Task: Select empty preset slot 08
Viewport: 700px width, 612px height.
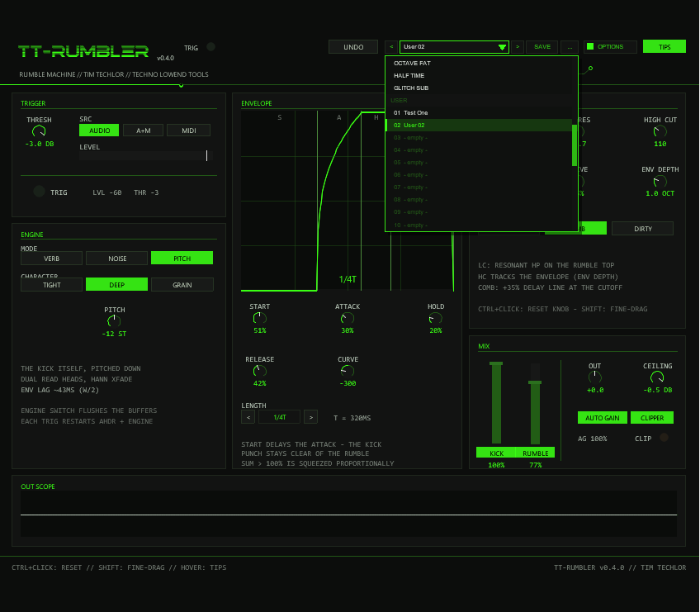Action: pos(479,200)
